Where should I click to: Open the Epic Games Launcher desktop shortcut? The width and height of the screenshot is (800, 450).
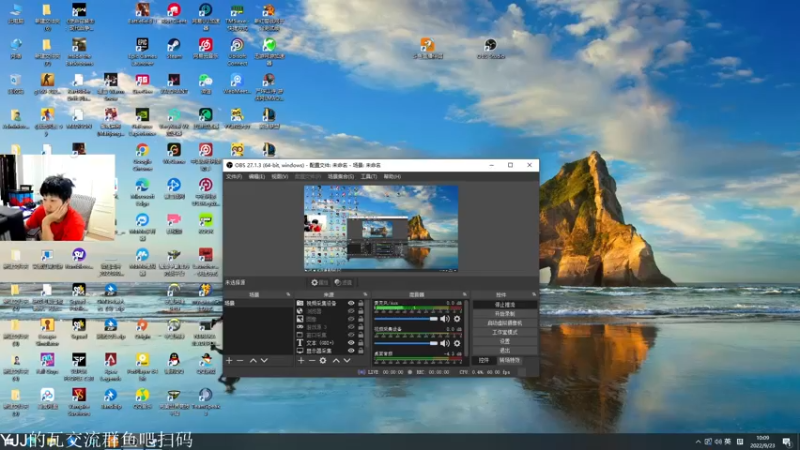click(142, 52)
